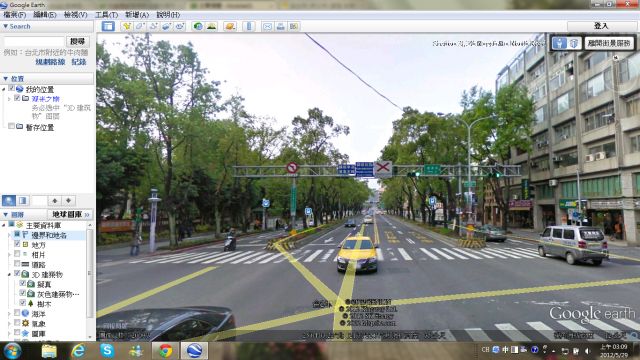Enable the 氣象 layer checkbox

17,322
